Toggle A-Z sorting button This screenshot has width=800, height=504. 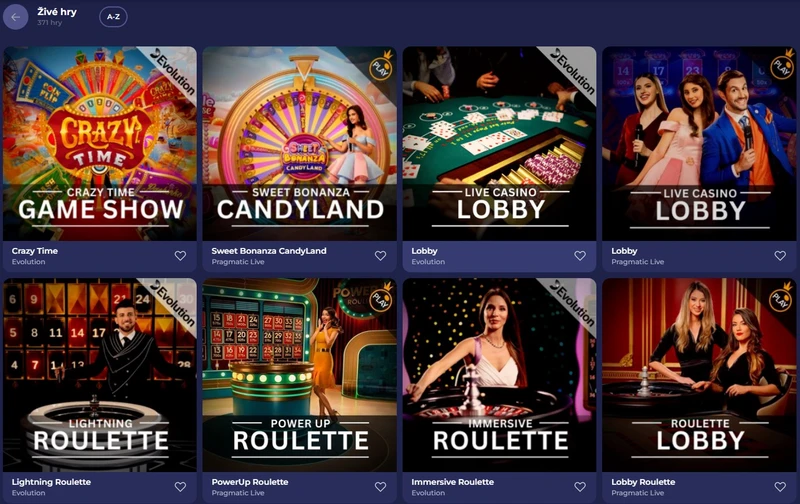tap(113, 17)
